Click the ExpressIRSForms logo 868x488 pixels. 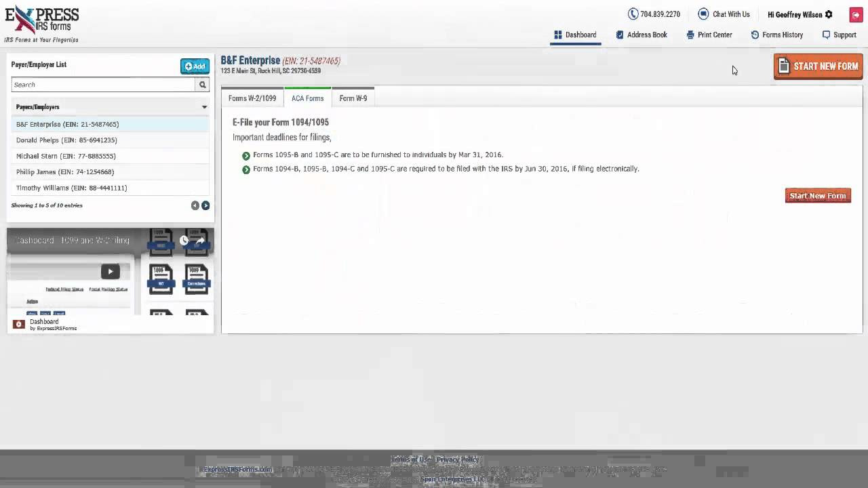(42, 24)
